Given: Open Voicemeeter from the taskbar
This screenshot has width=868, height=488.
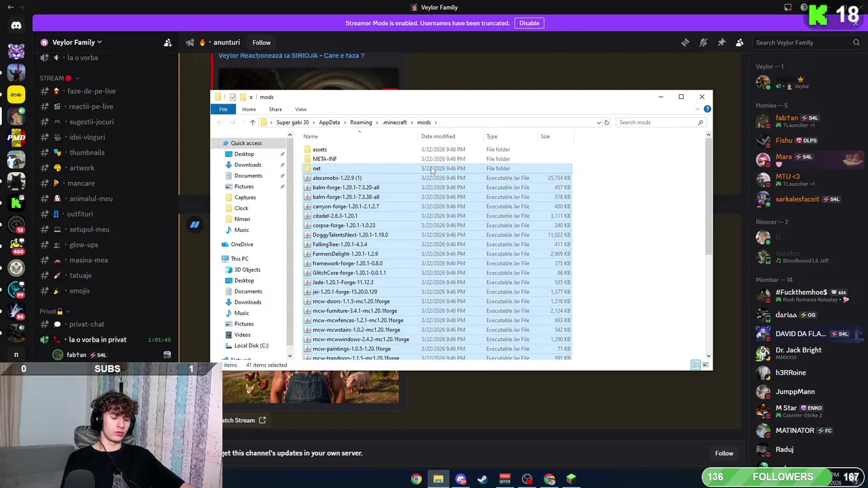Looking at the screenshot, I should pyautogui.click(x=505, y=479).
